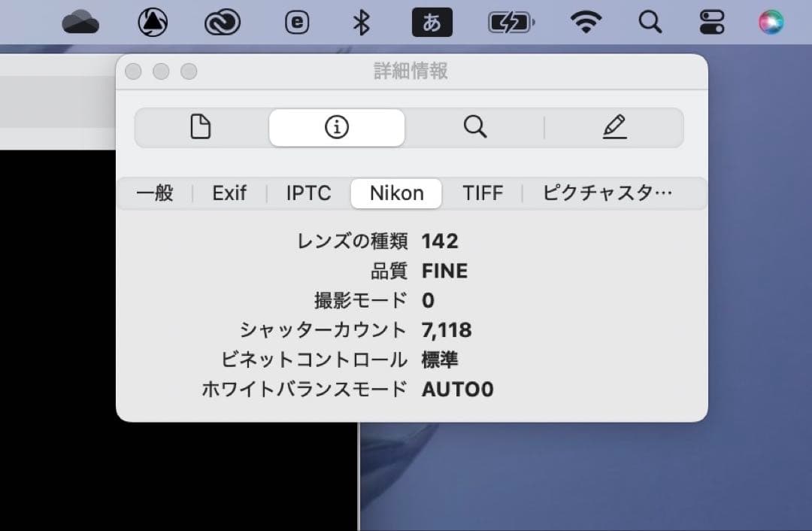The width and height of the screenshot is (812, 531).
Task: Re-select the active Nikon tab
Action: [396, 193]
